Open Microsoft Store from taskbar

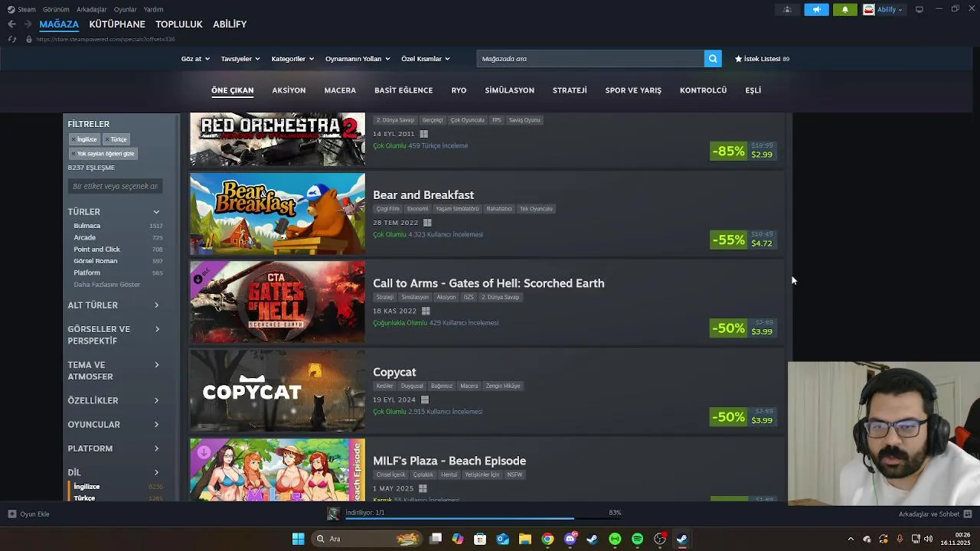pos(480,539)
